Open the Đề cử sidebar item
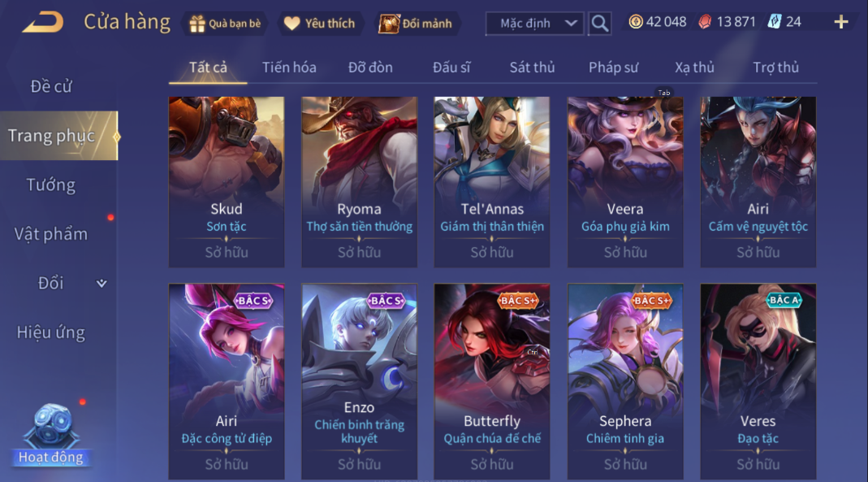The height and width of the screenshot is (482, 868). pos(51,86)
